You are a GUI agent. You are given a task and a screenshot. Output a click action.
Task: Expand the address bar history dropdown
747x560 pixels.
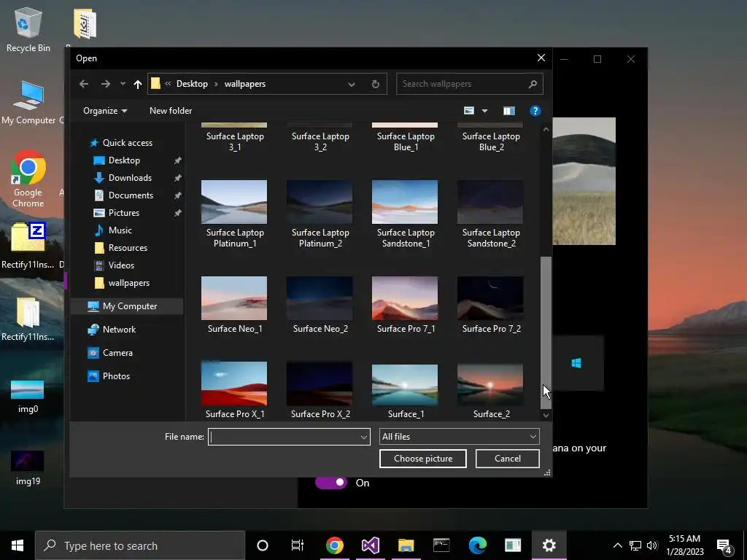351,85
